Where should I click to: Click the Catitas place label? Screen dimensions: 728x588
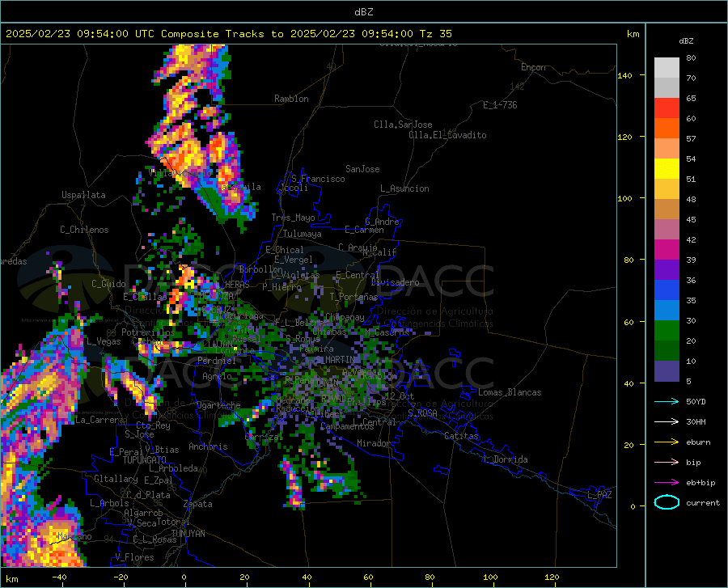[x=462, y=436]
